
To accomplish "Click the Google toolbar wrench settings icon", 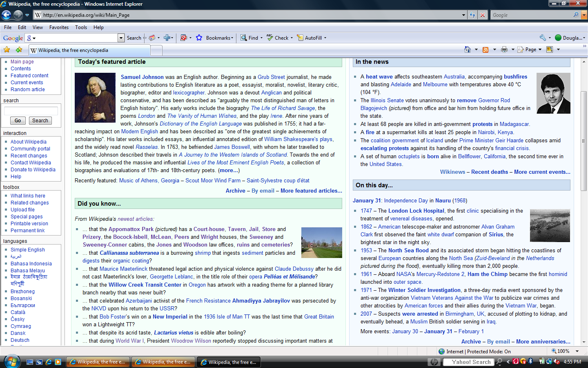I will 543,38.
